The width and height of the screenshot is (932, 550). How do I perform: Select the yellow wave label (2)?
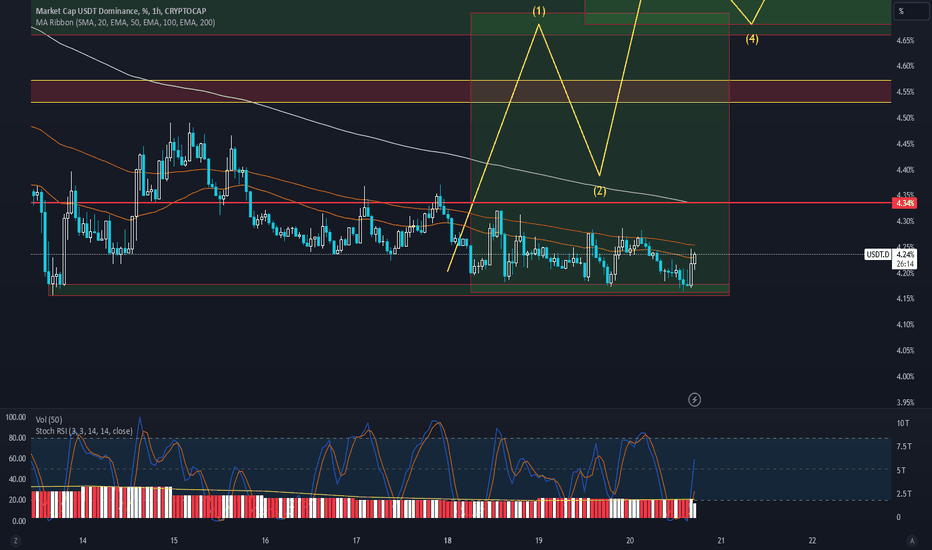600,191
